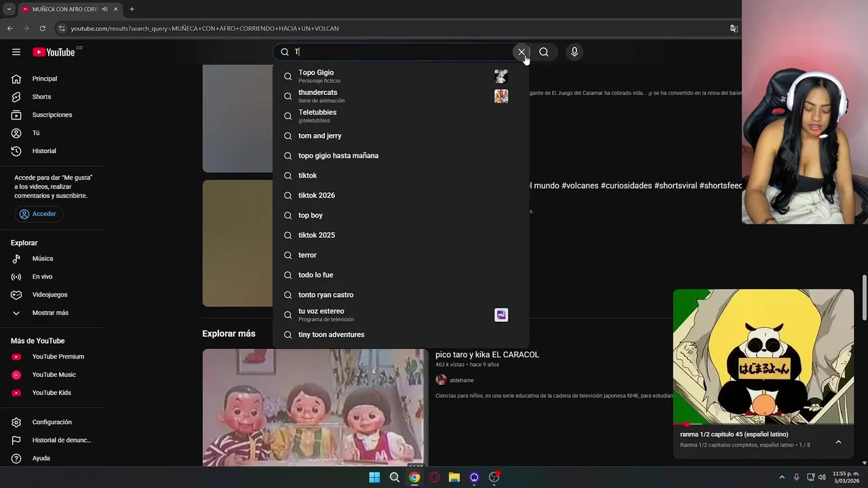
Task: Select the tiktok 2025 suggestion
Action: point(401,235)
